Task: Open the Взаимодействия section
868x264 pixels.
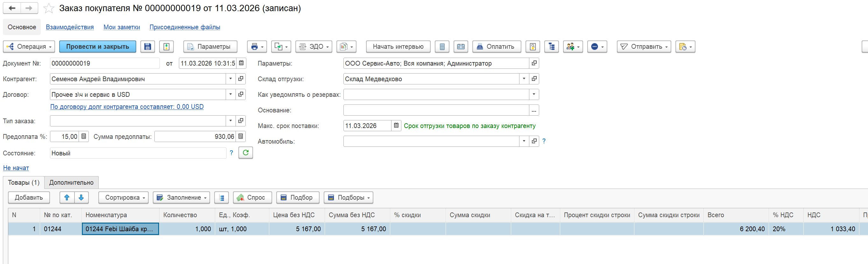Action: 70,27
